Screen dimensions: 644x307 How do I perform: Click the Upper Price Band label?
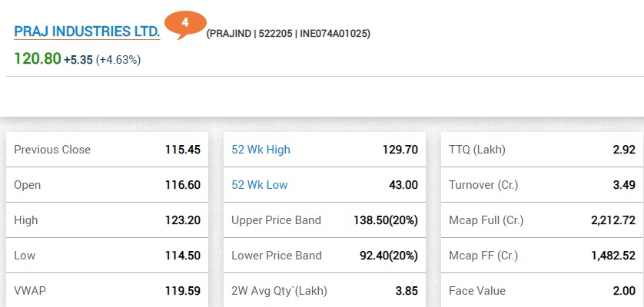(x=276, y=220)
